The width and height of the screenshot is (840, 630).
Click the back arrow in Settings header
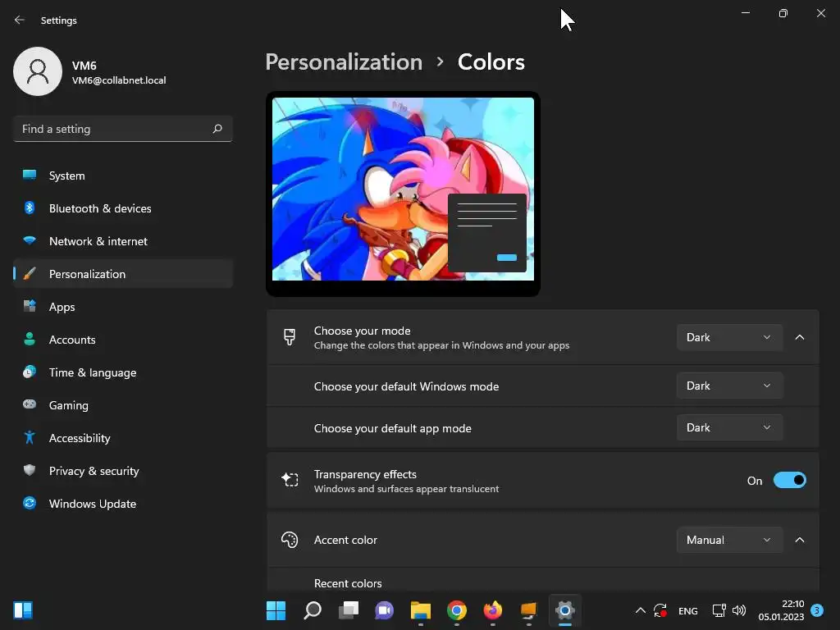click(x=20, y=20)
